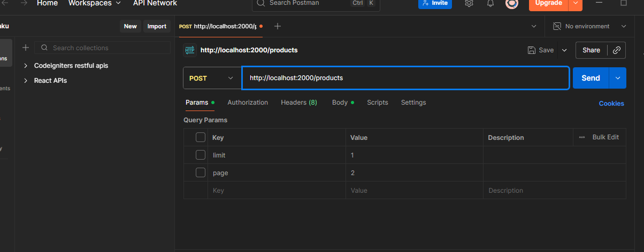Open API Network in top navigation
This screenshot has width=644, height=252.
click(x=155, y=3)
